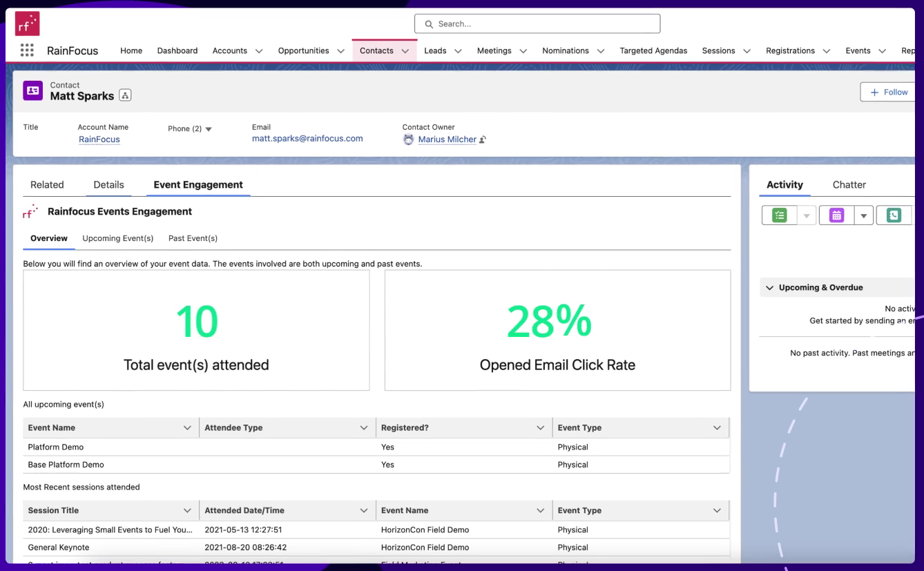This screenshot has height=571, width=924.
Task: Click the Platform Demo row's event name
Action: point(56,447)
